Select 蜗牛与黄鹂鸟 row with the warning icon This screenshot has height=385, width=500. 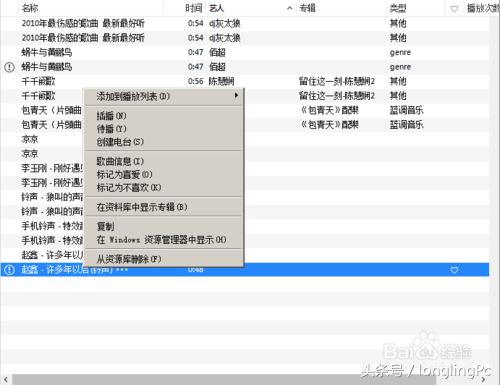tap(245, 67)
